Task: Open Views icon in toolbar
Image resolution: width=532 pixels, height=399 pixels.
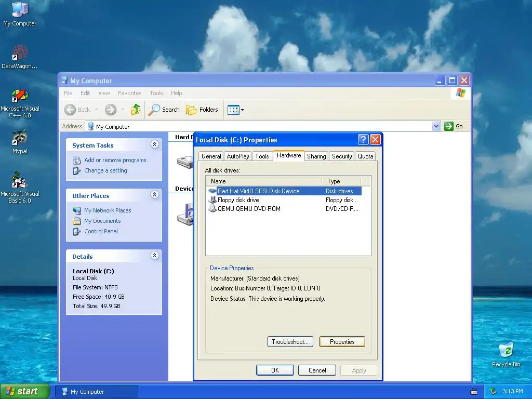Action: [233, 110]
